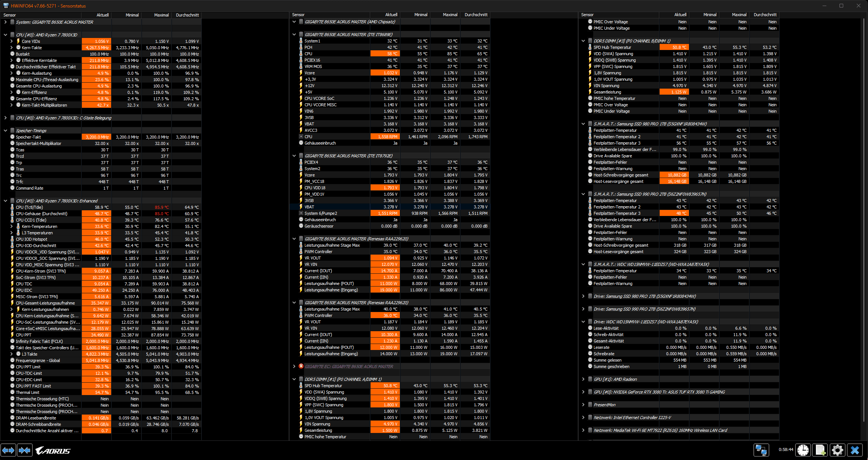This screenshot has height=460, width=868.
Task: Click the icon beside Geräuschsensor
Action: click(301, 226)
